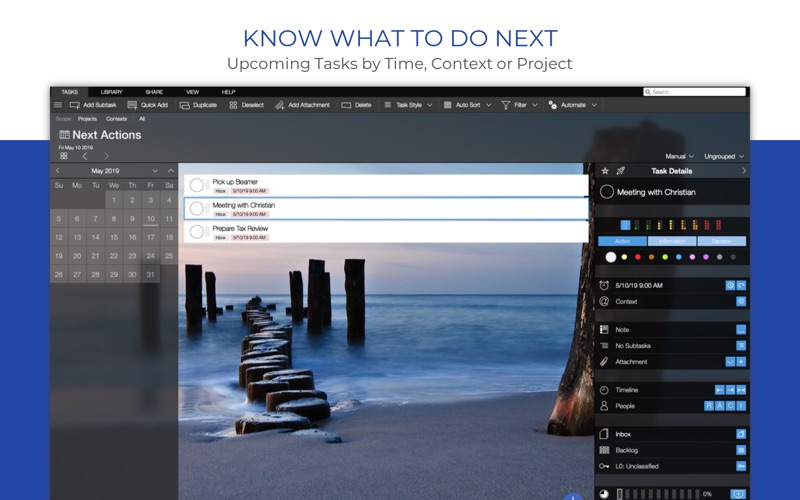Open the hamburger sidebar menu icon
This screenshot has height=500, width=800.
pos(58,105)
